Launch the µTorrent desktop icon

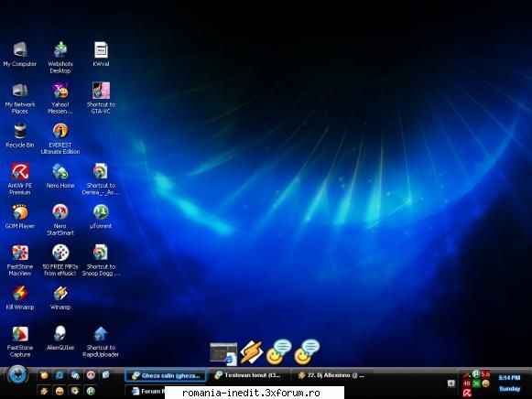[x=101, y=216]
